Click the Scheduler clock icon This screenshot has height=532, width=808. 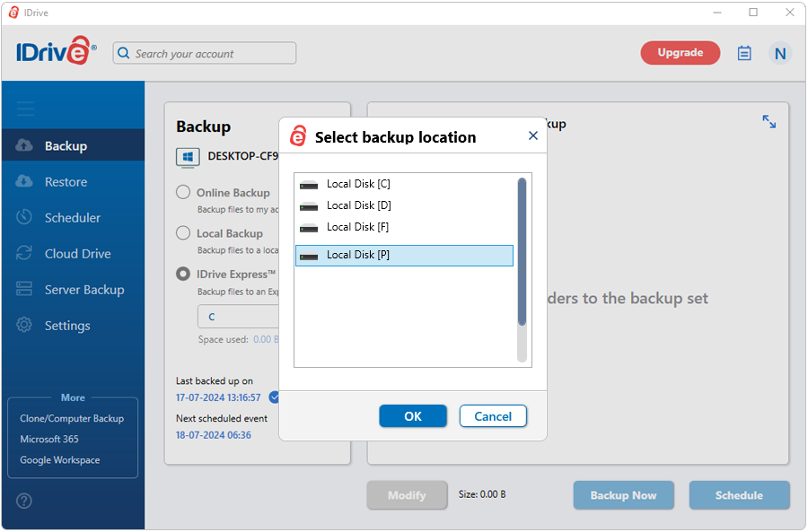point(23,217)
